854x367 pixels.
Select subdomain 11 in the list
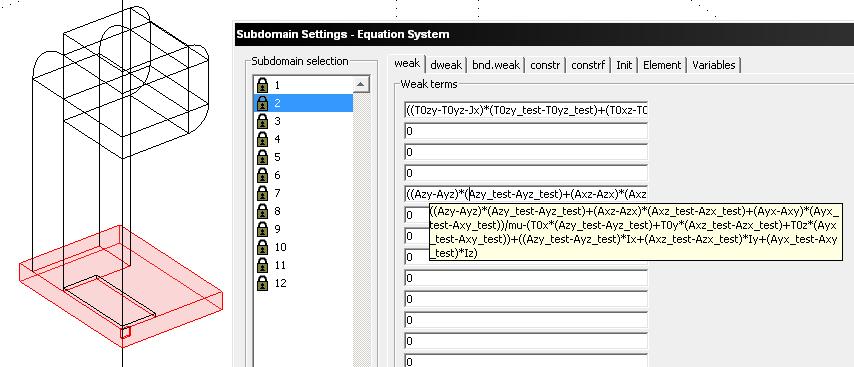click(303, 265)
